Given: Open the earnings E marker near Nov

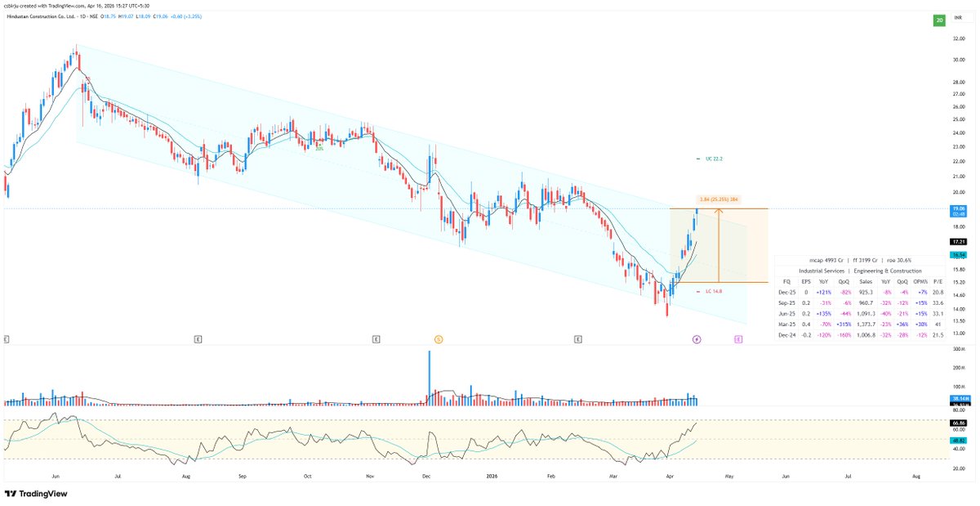Looking at the screenshot, I should tap(376, 338).
